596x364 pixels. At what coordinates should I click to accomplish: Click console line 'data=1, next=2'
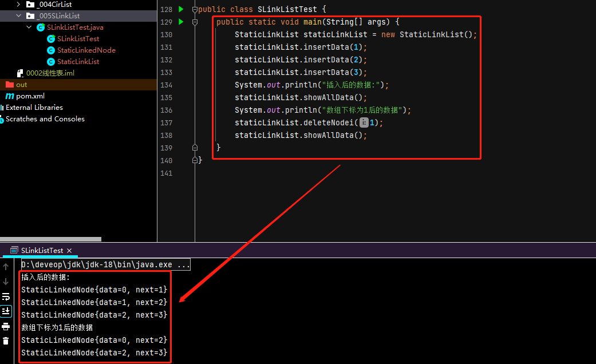click(94, 302)
